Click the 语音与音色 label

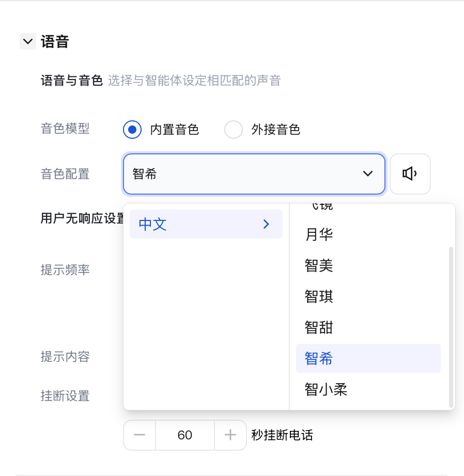72,81
